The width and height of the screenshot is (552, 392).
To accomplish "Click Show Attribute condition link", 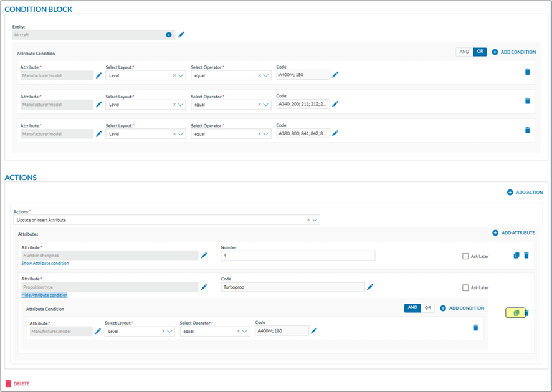I will tap(45, 264).
